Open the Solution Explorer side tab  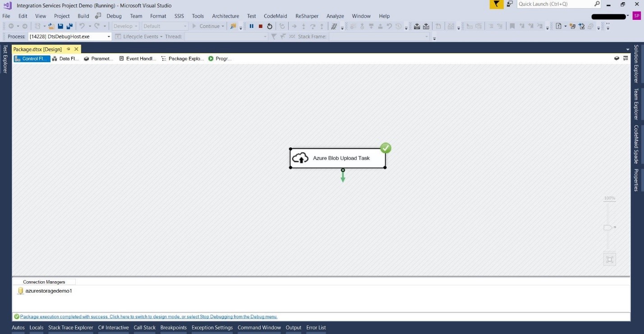coord(636,64)
